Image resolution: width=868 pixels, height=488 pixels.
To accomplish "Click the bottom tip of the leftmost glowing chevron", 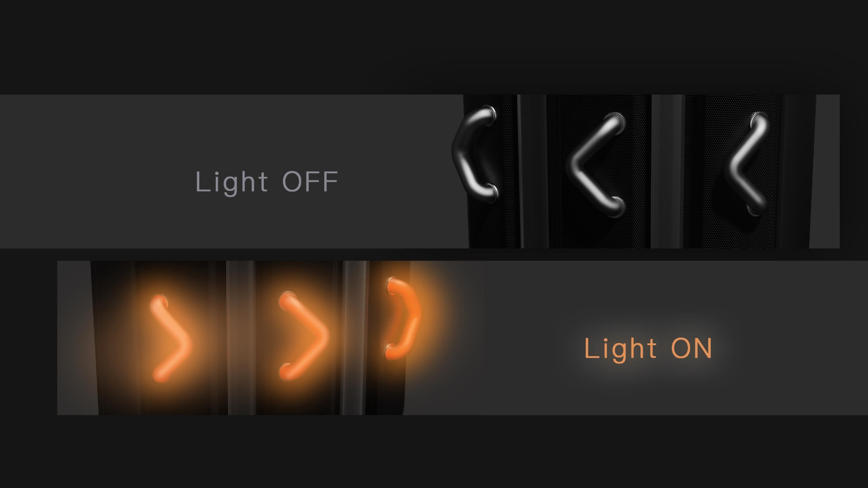I will (x=161, y=375).
